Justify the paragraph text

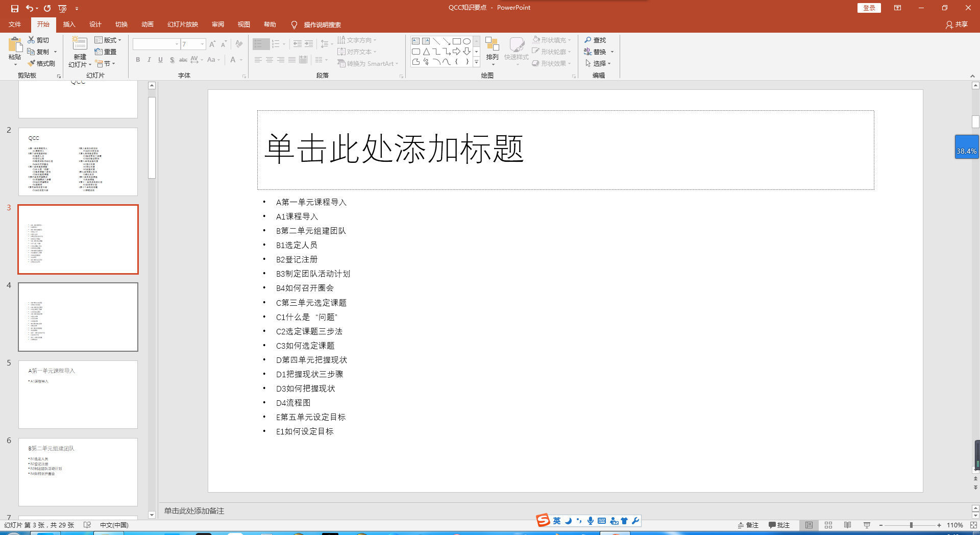coord(292,60)
